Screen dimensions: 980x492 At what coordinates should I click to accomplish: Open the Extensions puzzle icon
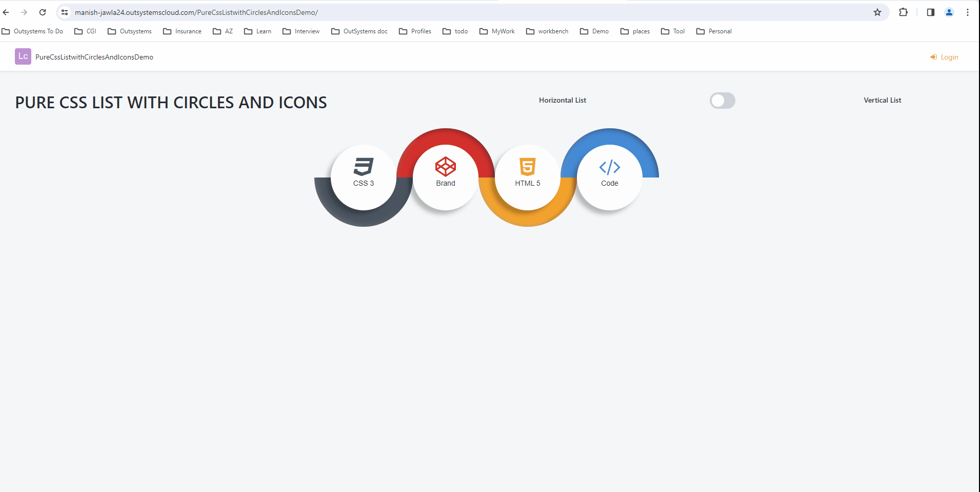point(904,12)
